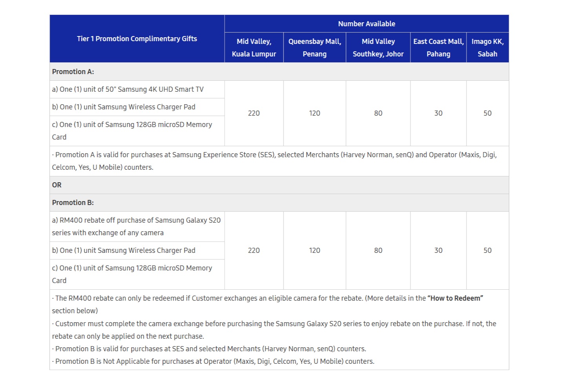This screenshot has height=392, width=565.
Task: Click Promotion A value 120 for Penang
Action: (x=315, y=113)
